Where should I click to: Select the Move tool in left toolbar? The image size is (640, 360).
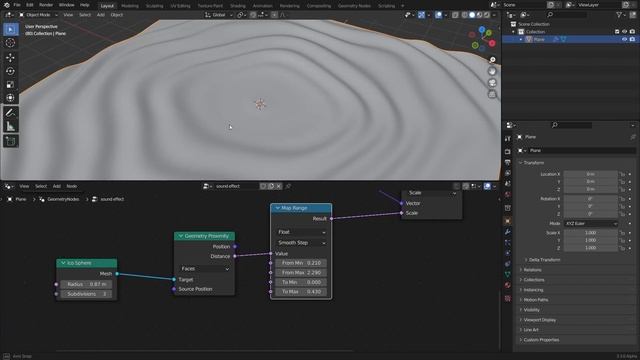point(11,58)
